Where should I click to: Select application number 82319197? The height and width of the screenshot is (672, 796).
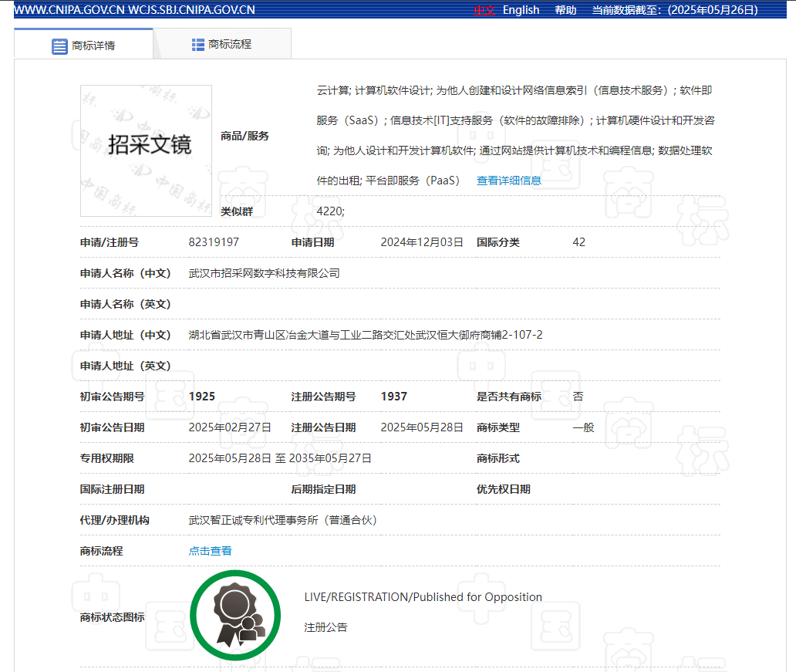pyautogui.click(x=214, y=242)
